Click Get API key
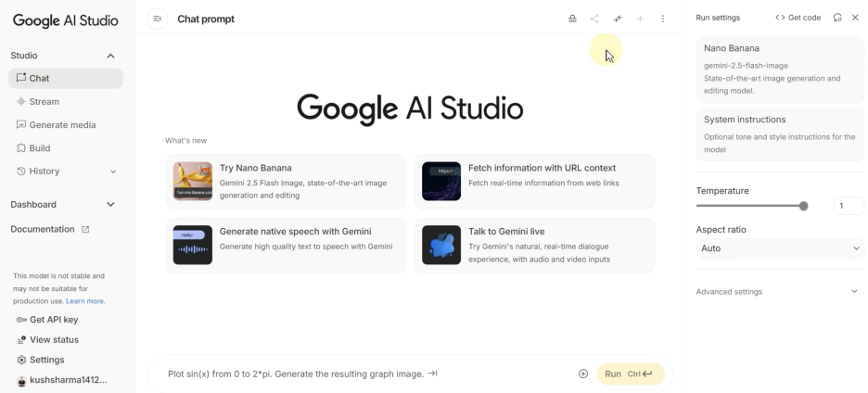The image size is (868, 393). point(47,320)
